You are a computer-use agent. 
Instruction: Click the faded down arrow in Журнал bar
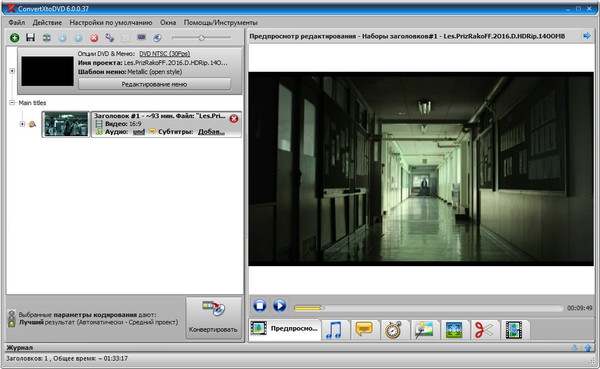(574, 348)
